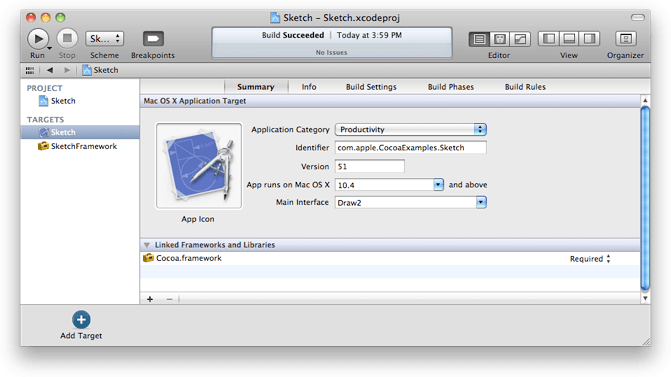The image size is (671, 377).
Task: Open the Build Settings tab
Action: [x=371, y=87]
